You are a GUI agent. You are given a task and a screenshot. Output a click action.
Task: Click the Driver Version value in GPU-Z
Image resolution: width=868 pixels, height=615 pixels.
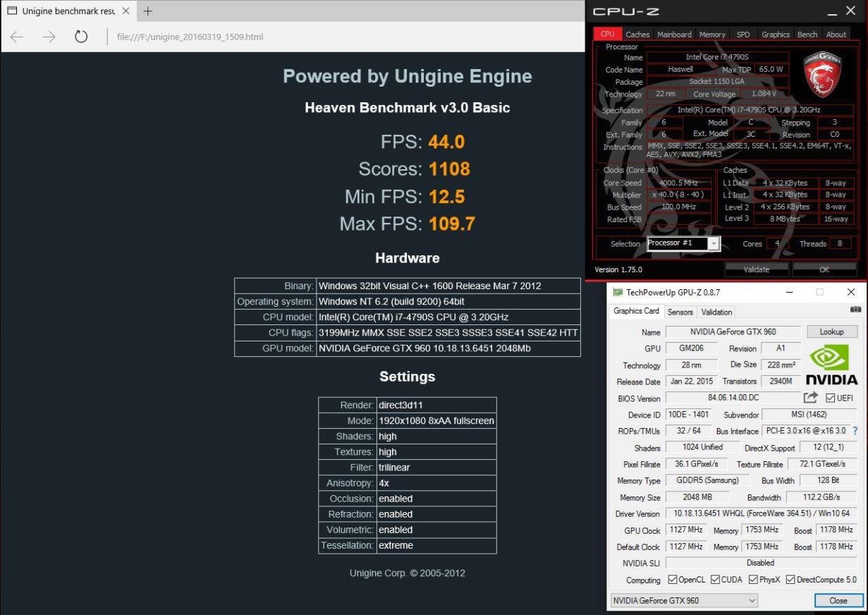point(761,513)
